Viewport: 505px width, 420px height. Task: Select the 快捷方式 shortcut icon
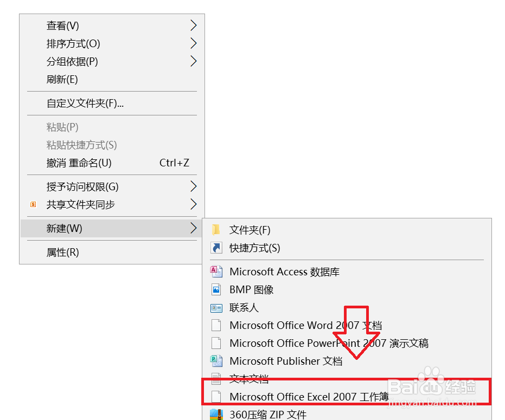[216, 248]
